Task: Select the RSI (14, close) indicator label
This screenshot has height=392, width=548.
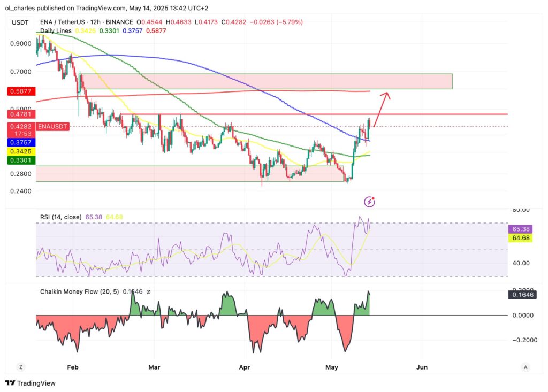Action: tap(61, 217)
